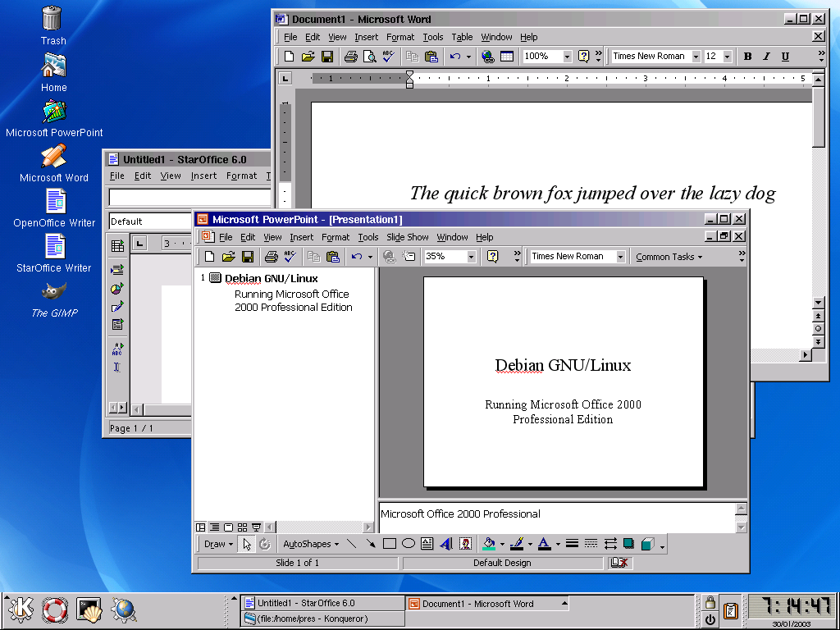
Task: Open the Table menu in Microsoft Word
Action: tap(462, 37)
